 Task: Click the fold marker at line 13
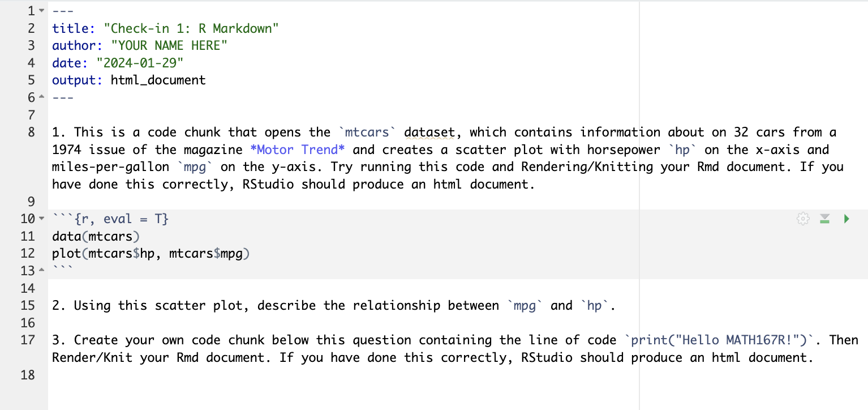[40, 271]
